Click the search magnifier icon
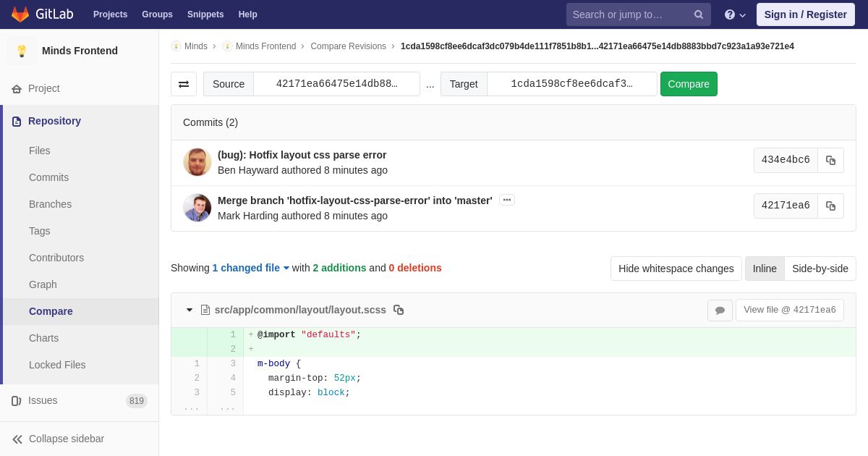 699,14
